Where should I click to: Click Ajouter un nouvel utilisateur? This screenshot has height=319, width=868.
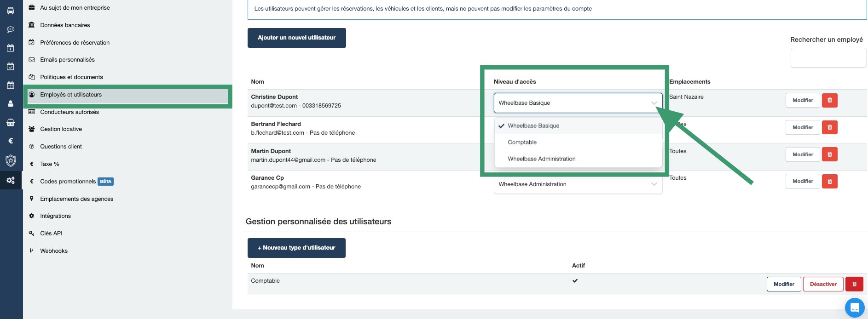(x=297, y=38)
